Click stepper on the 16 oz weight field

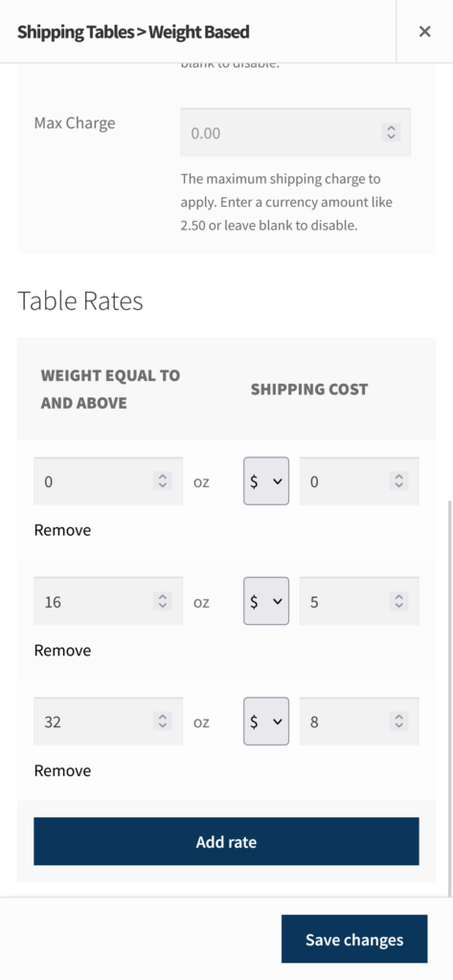163,601
